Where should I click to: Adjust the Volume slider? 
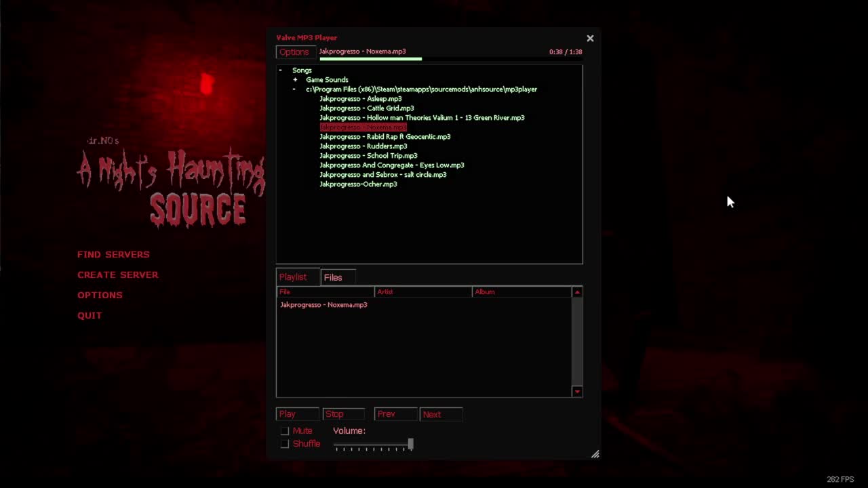(410, 444)
